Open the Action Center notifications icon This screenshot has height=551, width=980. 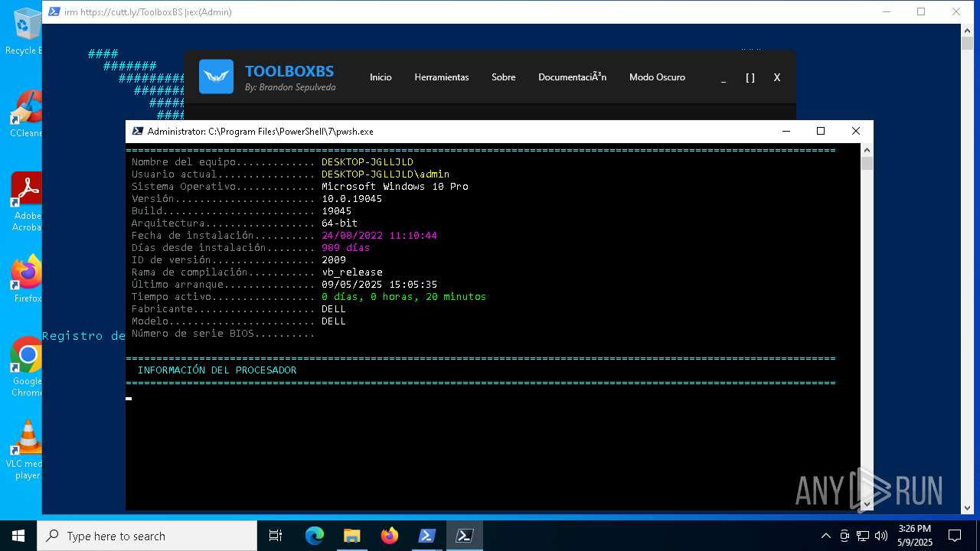click(x=955, y=536)
